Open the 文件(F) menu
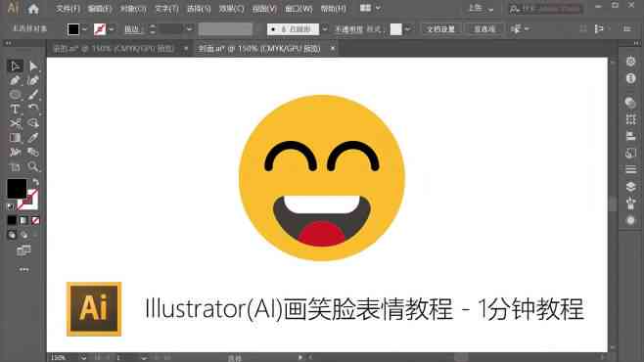Viewport: 644px width, 362px height. click(x=68, y=8)
